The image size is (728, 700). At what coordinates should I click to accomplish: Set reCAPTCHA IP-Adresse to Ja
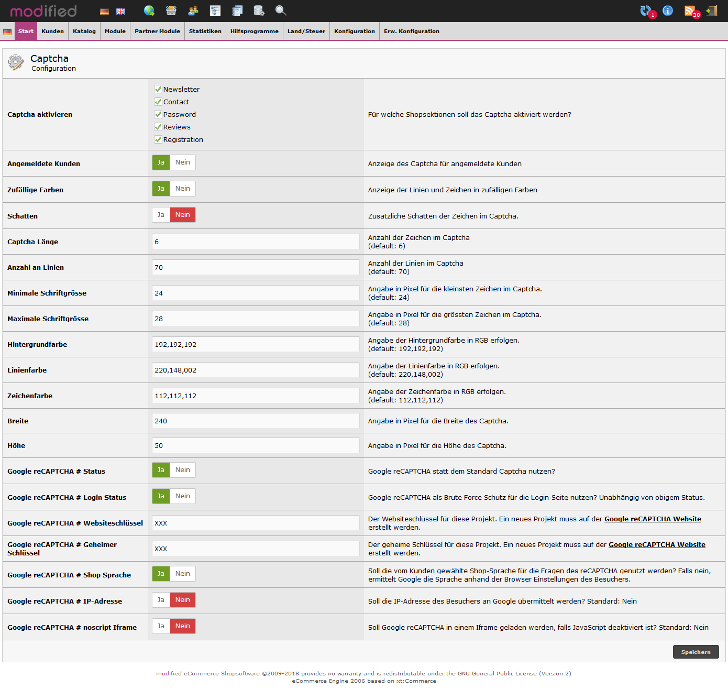coord(161,600)
